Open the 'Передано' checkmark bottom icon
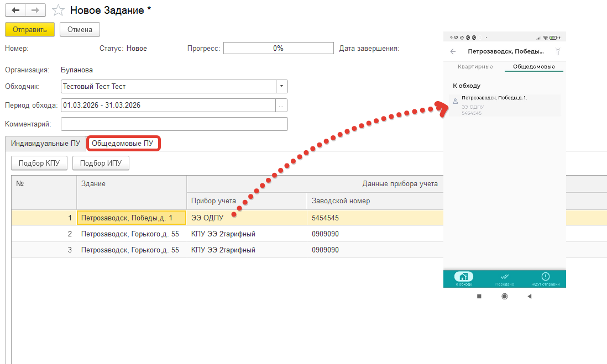The image size is (607, 364). coord(504,277)
